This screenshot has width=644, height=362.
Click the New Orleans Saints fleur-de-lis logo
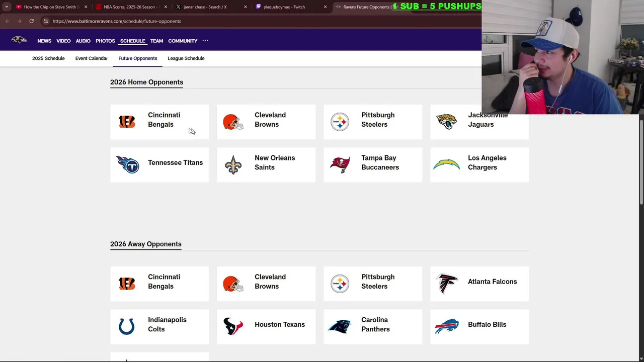click(x=233, y=165)
